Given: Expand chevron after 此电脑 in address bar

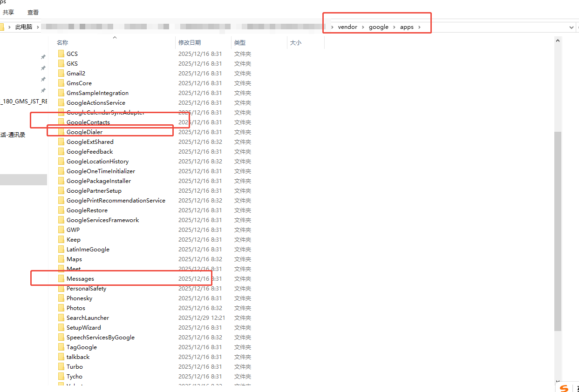Looking at the screenshot, I should tap(37, 27).
